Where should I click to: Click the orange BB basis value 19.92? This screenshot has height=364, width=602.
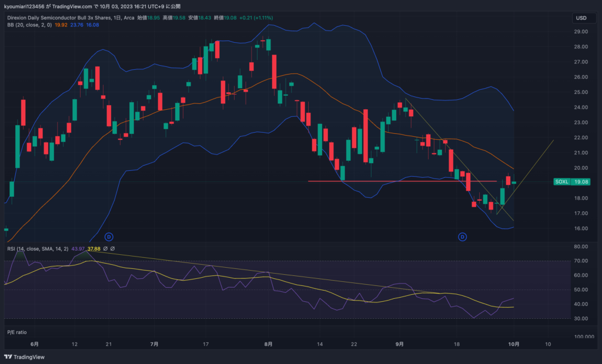click(61, 25)
